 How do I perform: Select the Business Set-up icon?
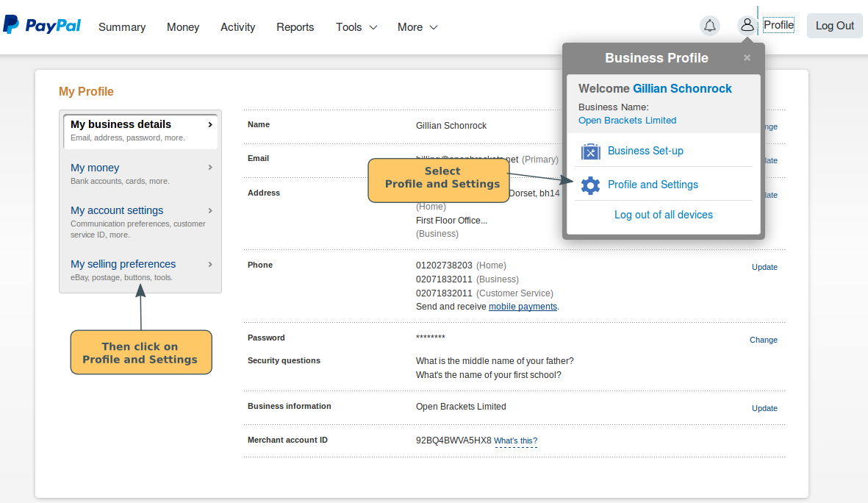590,151
